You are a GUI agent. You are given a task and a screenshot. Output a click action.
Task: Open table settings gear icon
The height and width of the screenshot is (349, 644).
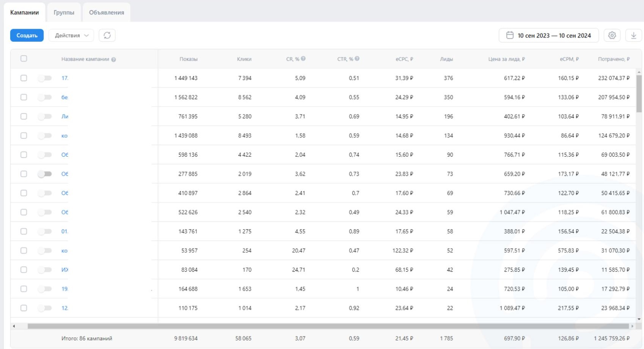612,35
